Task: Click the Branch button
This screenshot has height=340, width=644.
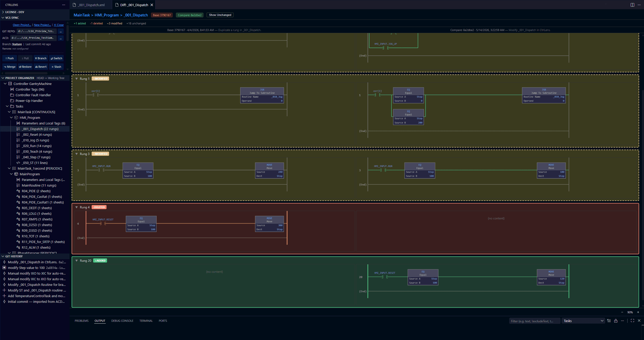Action: click(41, 58)
